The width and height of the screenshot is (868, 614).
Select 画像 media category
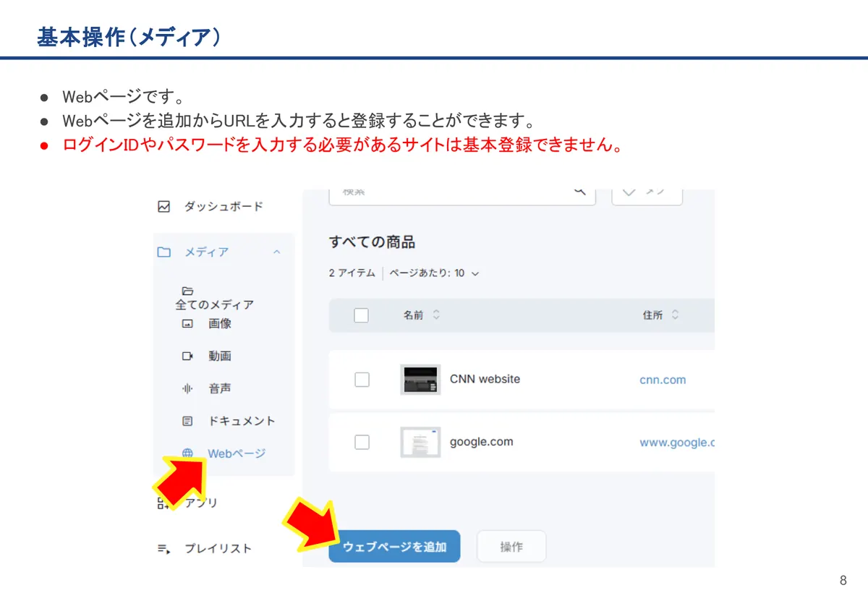pos(220,324)
